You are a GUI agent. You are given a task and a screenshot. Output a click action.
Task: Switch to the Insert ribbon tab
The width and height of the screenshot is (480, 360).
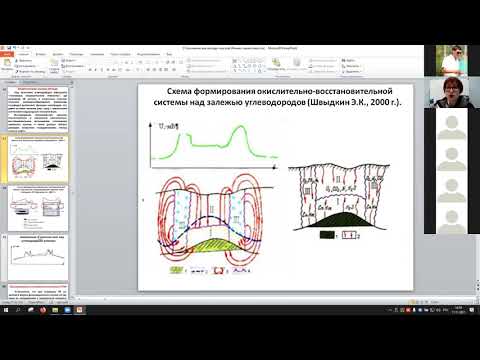click(41, 54)
